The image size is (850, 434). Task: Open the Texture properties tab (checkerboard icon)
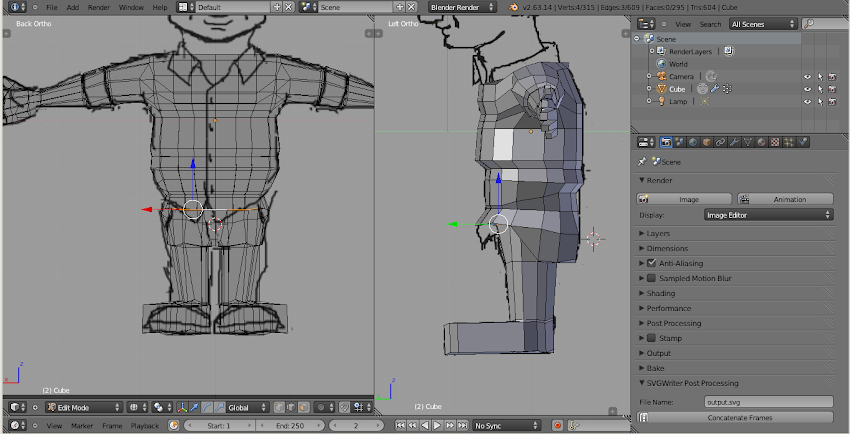[775, 142]
